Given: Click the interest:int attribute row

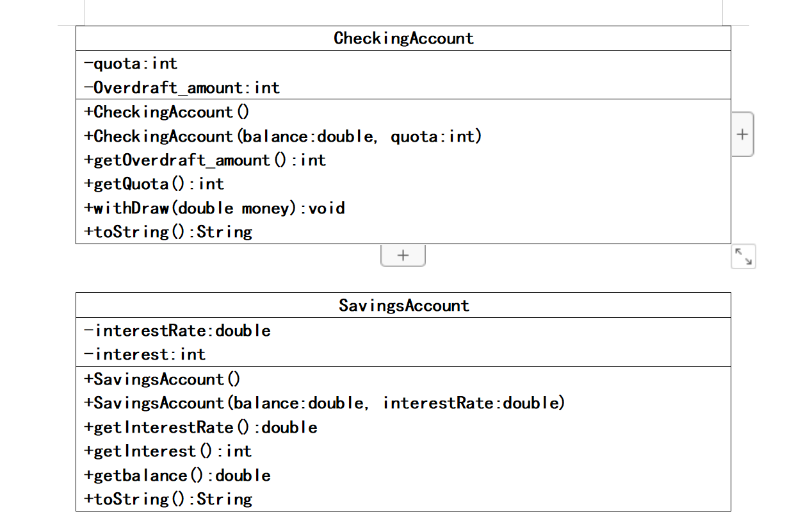Looking at the screenshot, I should click(x=144, y=354).
